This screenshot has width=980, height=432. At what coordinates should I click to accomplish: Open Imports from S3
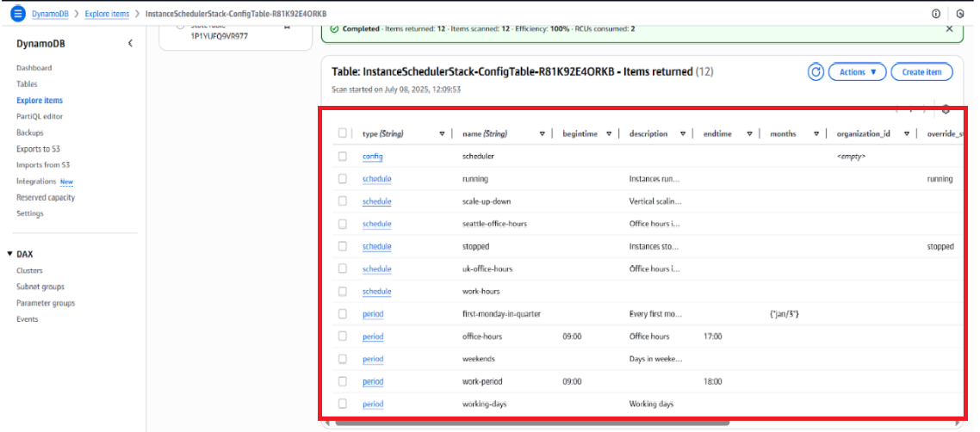coord(43,165)
